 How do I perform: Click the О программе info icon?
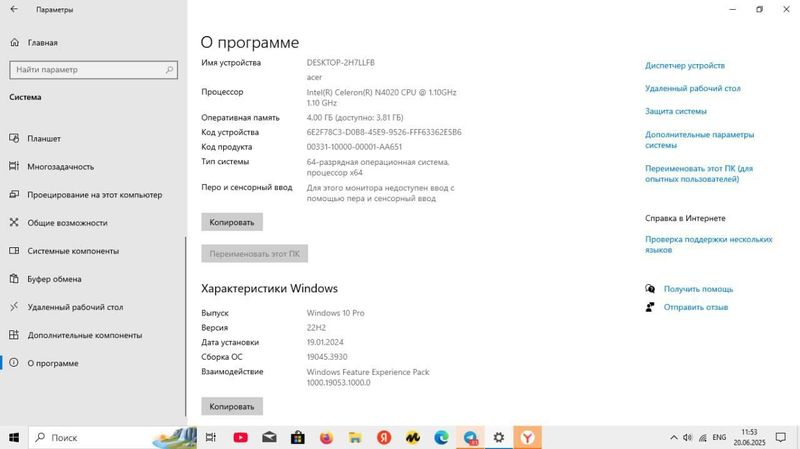click(14, 362)
